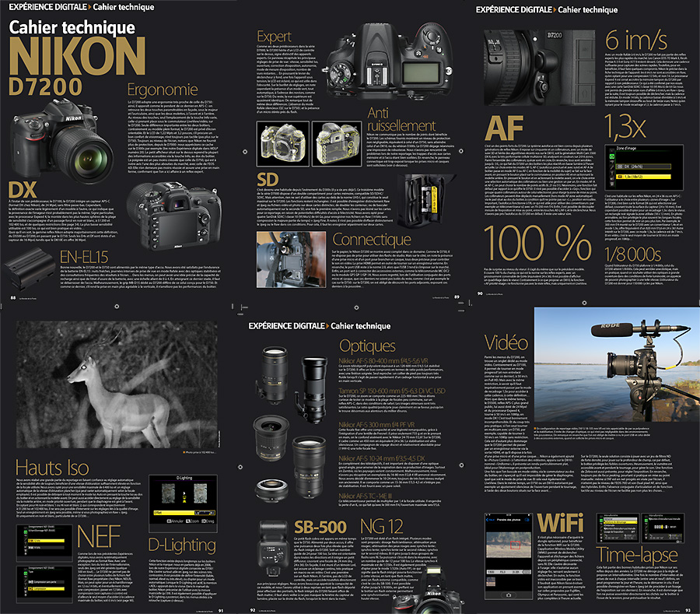This screenshot has height=614, width=700.
Task: Click the large gold NIKON title
Action: pyautogui.click(x=77, y=56)
